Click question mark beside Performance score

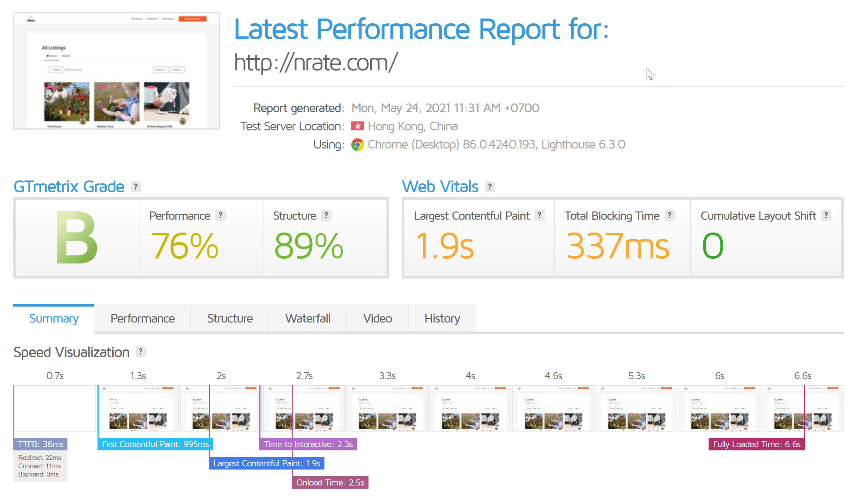coord(220,215)
